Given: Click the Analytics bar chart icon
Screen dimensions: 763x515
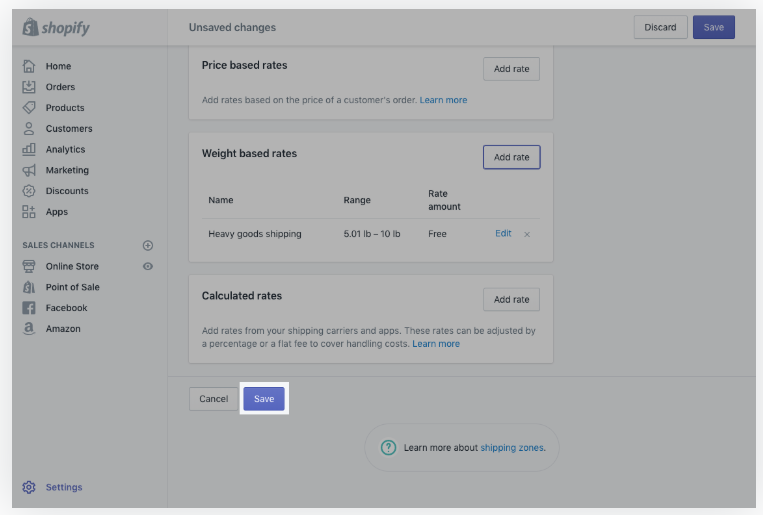Looking at the screenshot, I should 29,149.
